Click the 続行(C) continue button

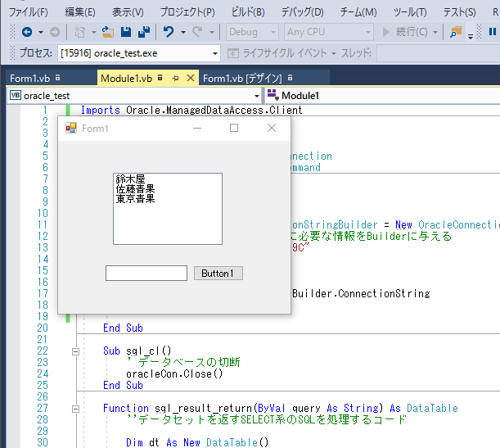404,32
